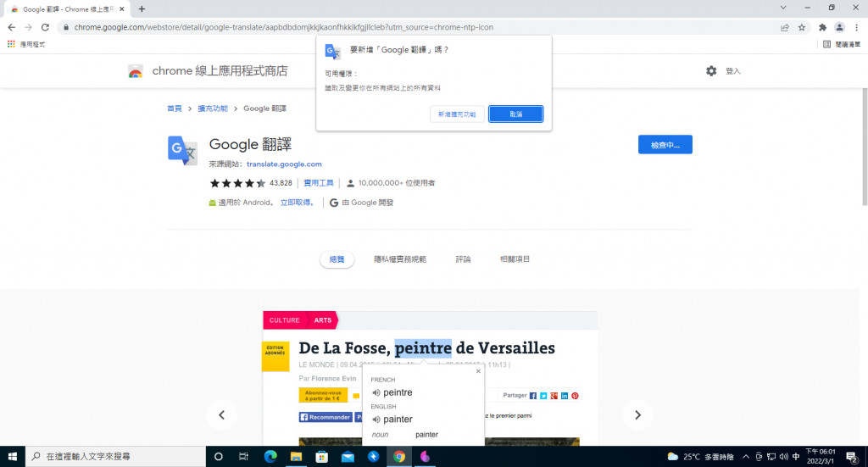Image resolution: width=868 pixels, height=467 pixels.
Task: Reload the page with refresh icon
Action: click(46, 27)
